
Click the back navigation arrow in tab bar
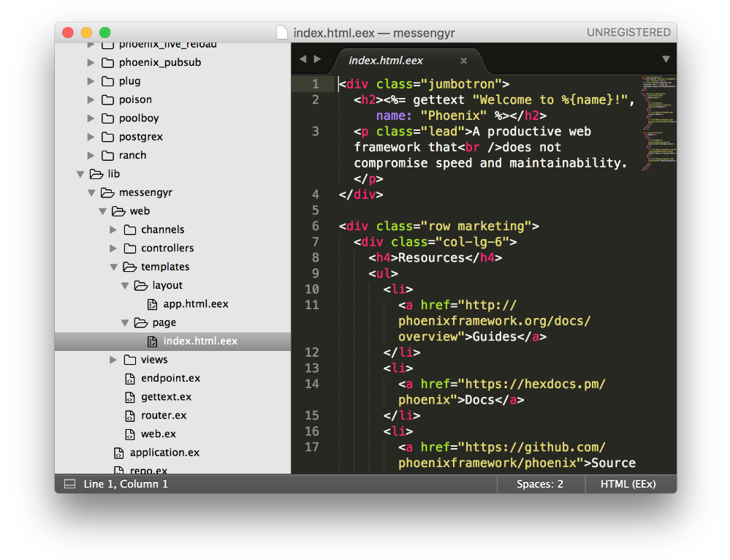[303, 59]
